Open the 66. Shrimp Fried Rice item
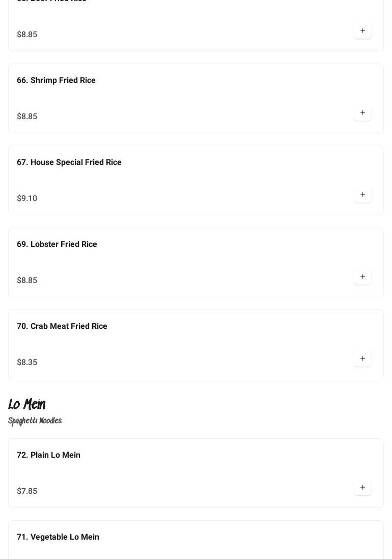This screenshot has height=559, width=392. pos(56,80)
